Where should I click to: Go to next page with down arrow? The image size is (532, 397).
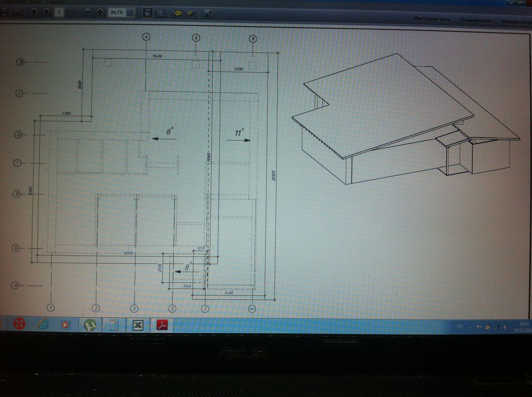coord(46,12)
